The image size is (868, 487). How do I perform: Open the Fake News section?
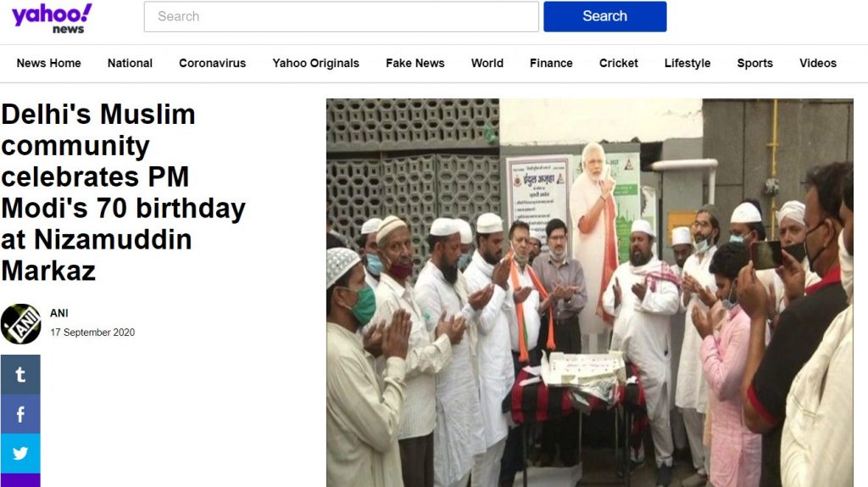point(415,63)
